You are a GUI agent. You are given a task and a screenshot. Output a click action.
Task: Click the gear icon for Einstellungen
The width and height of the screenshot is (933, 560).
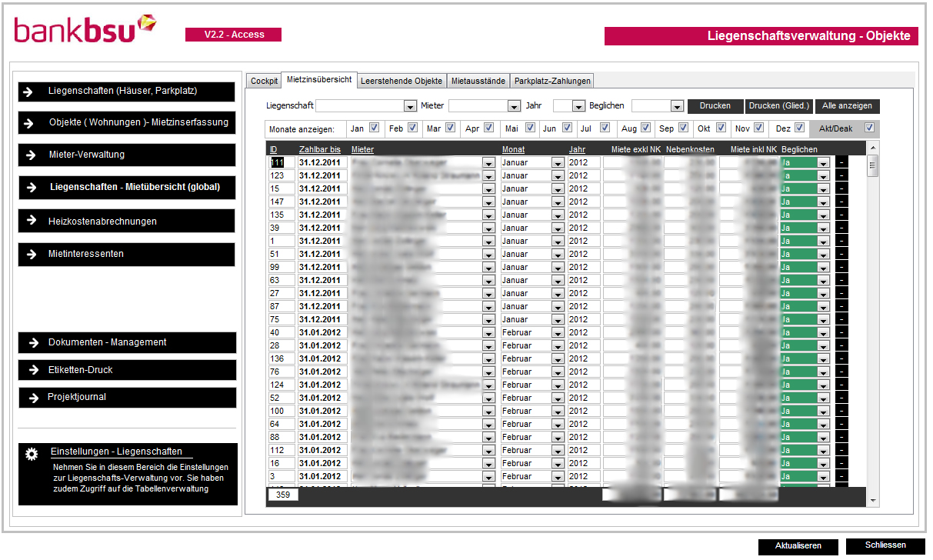(x=32, y=454)
